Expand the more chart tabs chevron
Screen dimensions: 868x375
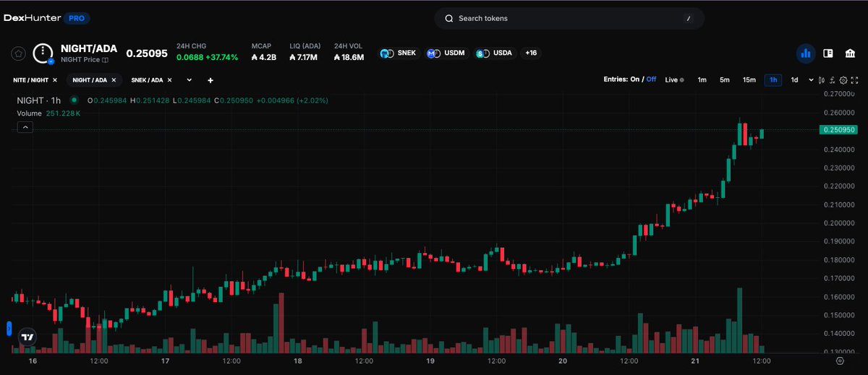190,80
